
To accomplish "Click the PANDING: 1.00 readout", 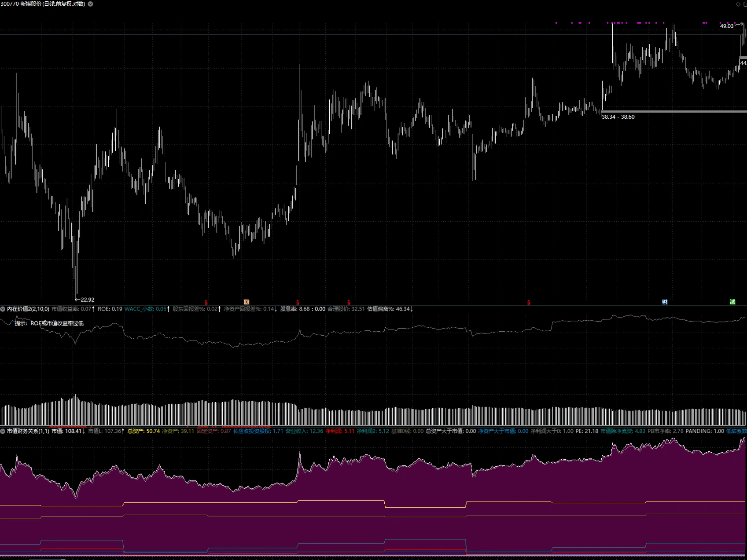I will (705, 431).
